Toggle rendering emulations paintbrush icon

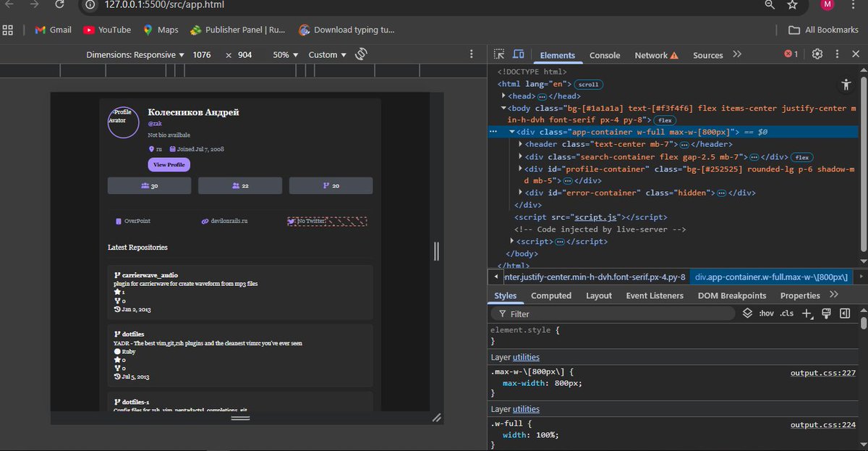pyautogui.click(x=827, y=313)
